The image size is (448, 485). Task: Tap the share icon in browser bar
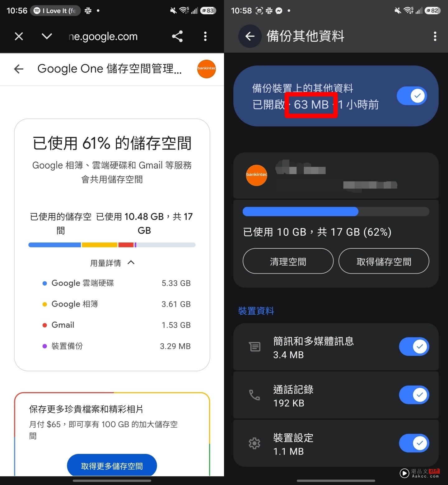[x=177, y=36]
